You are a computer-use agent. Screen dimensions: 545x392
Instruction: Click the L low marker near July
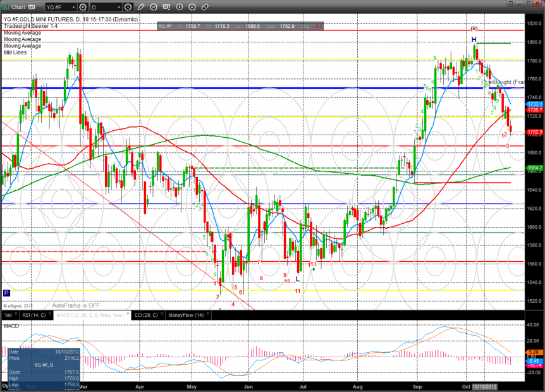click(298, 279)
